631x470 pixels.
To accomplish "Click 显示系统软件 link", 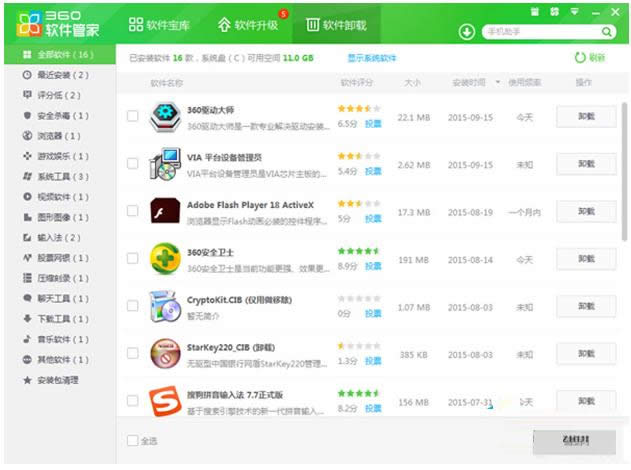I will coord(372,58).
